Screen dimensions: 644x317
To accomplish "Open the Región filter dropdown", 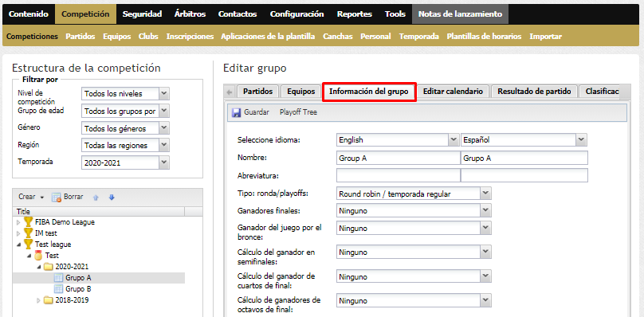I will click(164, 146).
